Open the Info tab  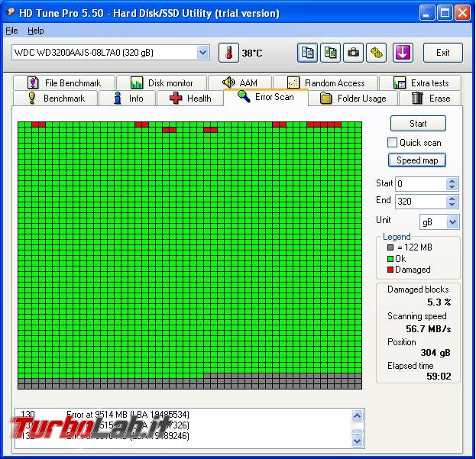(x=128, y=99)
